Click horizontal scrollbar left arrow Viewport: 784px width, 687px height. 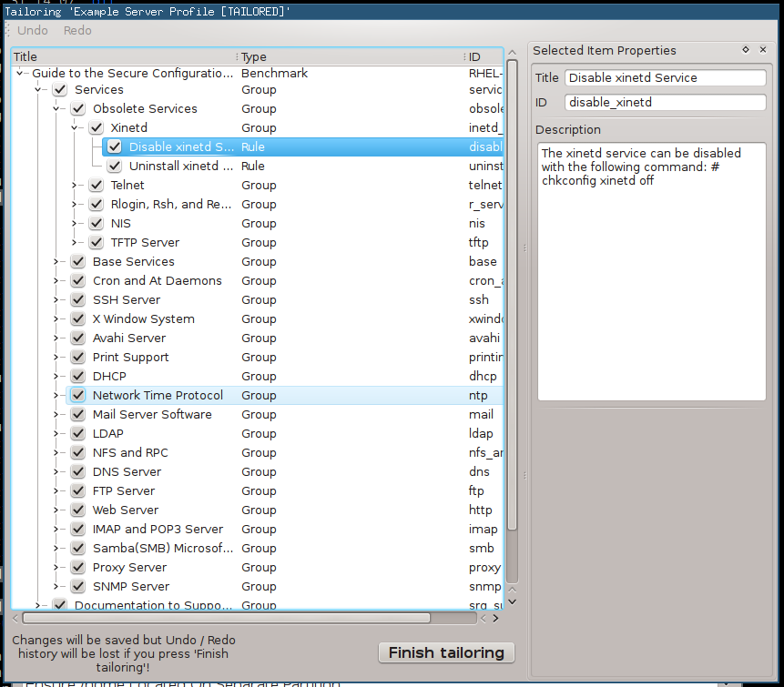15,619
